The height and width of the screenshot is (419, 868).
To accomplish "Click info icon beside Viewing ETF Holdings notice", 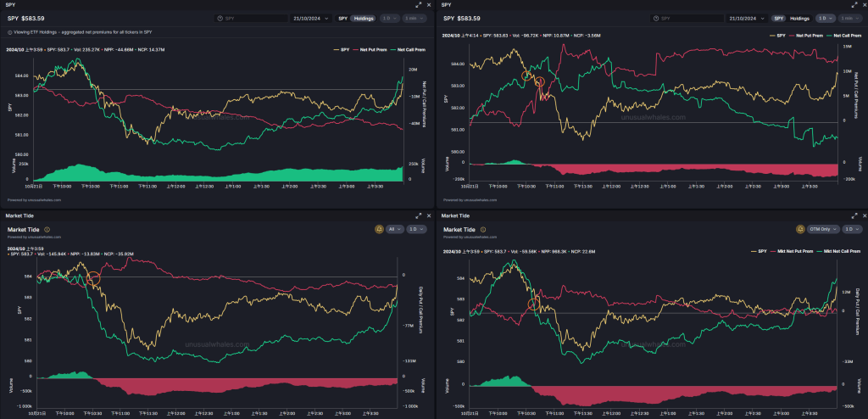I will pyautogui.click(x=9, y=32).
